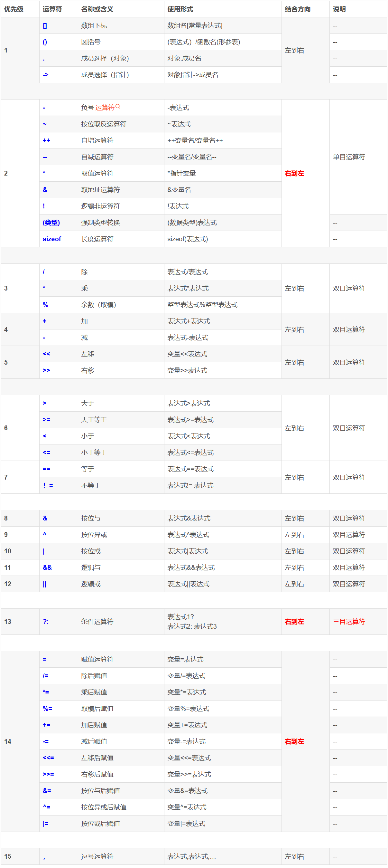Select the -> pointer member operator cell
The width and height of the screenshot is (388, 868).
[x=59, y=75]
